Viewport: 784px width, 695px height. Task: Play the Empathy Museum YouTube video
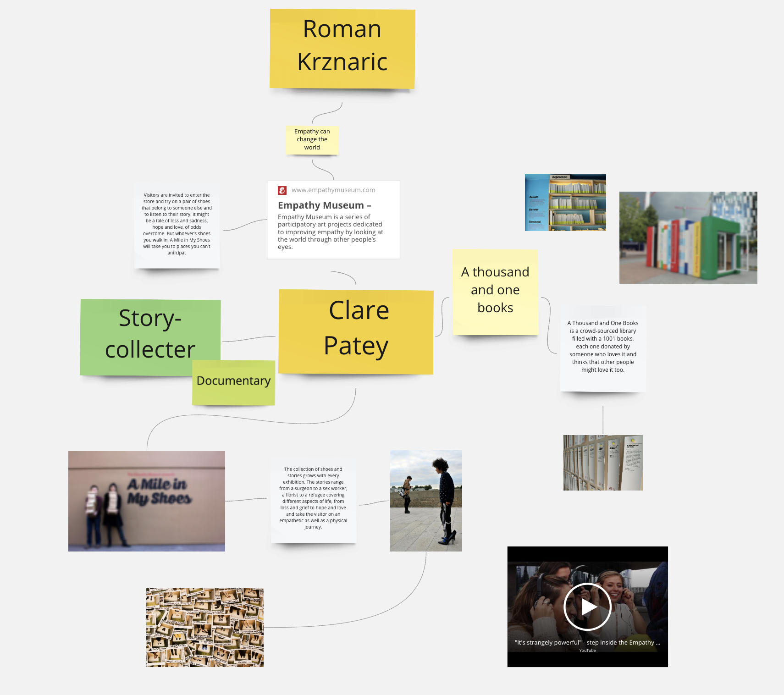[587, 607]
